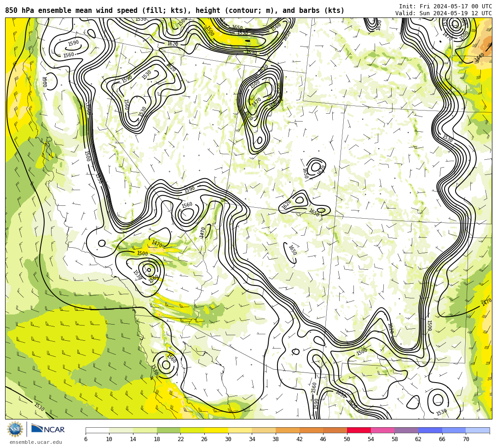Pick the light blue above-70 kts colorbar segment

tap(478, 430)
